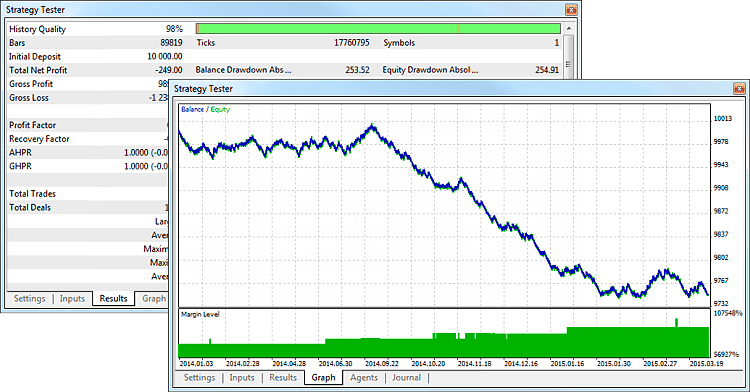Click the AHPR row label
750x392 pixels.
(20, 153)
